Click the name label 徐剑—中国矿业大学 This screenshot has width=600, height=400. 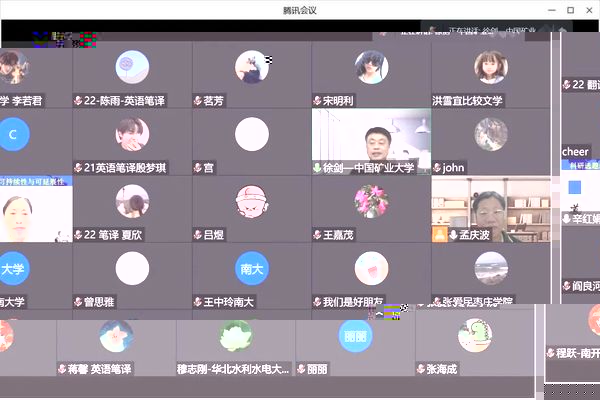(x=368, y=168)
